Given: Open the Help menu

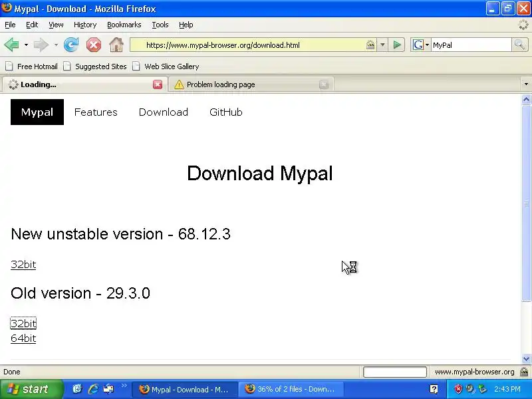Looking at the screenshot, I should [186, 25].
